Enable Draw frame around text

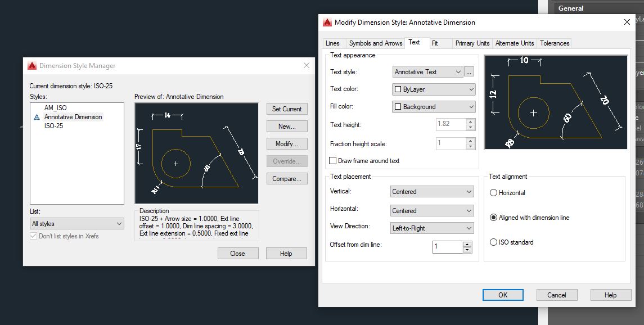pyautogui.click(x=332, y=160)
